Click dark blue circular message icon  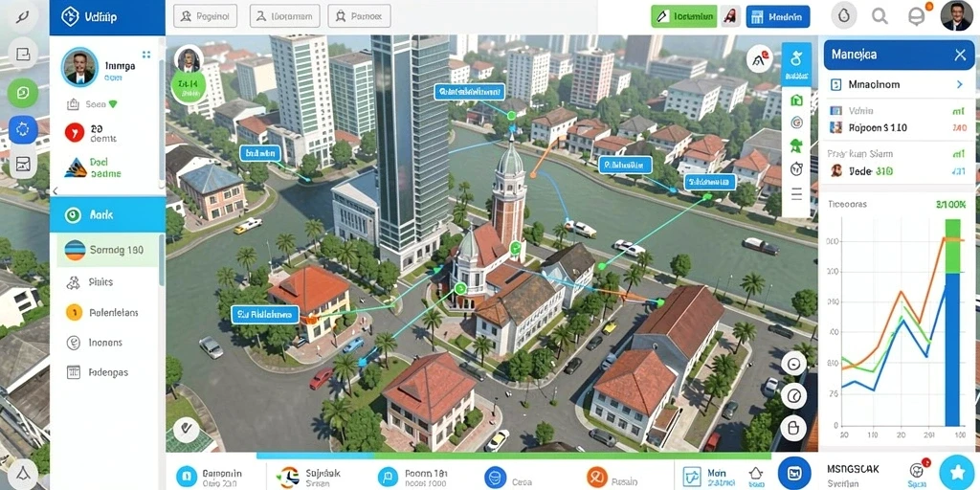coord(793,474)
